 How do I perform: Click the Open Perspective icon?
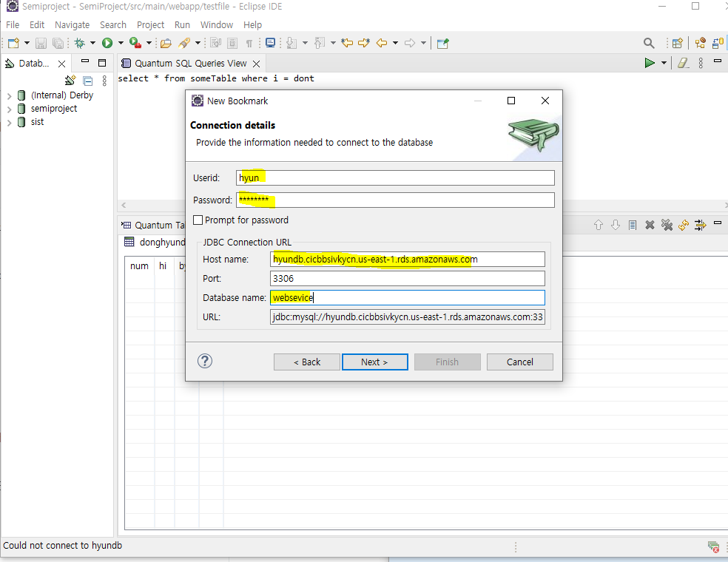[x=678, y=43]
